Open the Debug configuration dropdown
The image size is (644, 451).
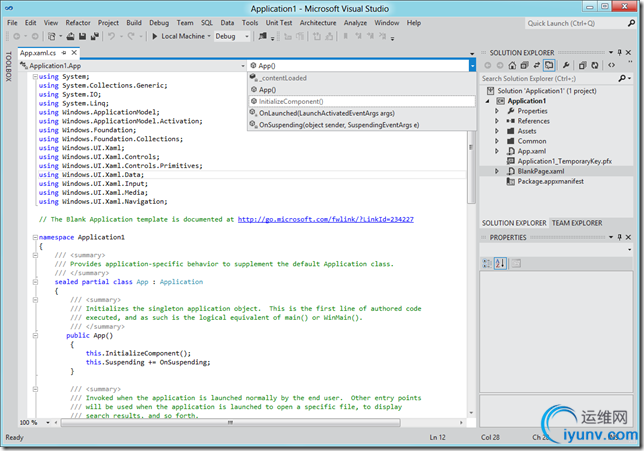click(x=247, y=37)
